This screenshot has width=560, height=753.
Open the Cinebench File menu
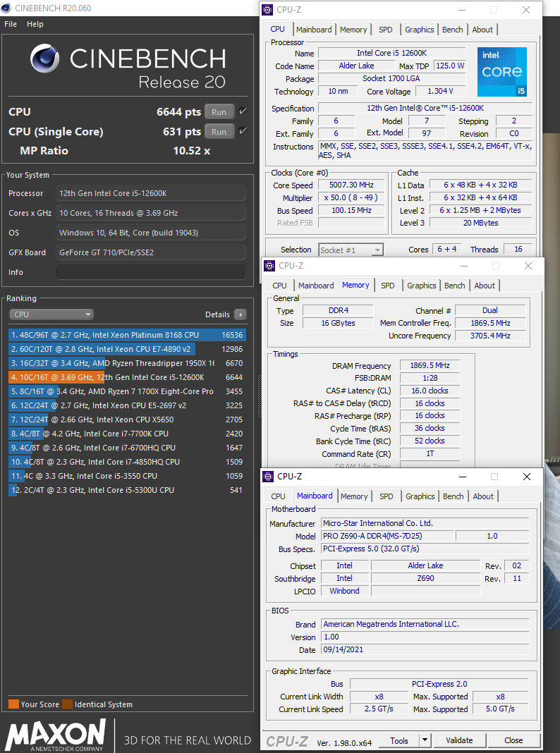pos(11,24)
